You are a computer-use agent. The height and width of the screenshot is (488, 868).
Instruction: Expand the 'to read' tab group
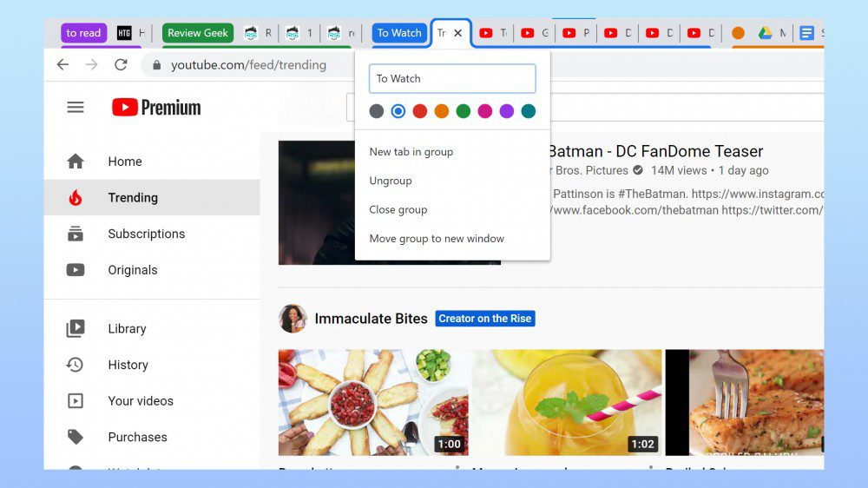83,33
